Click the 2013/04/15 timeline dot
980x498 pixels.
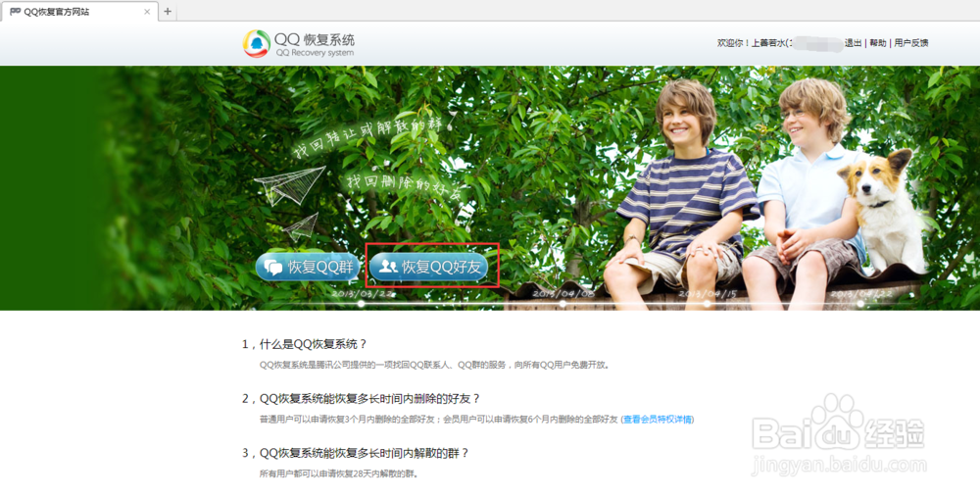707,304
